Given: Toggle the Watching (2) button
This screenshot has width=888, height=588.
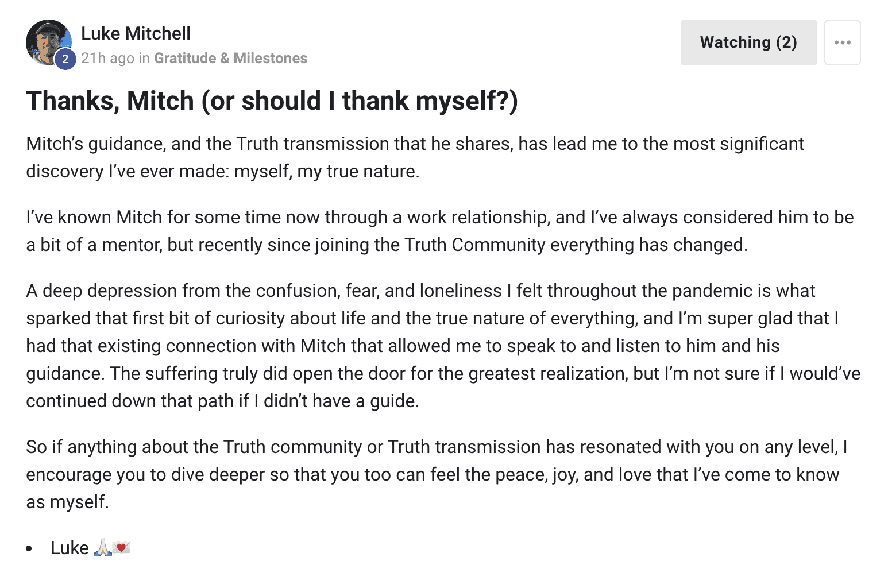Looking at the screenshot, I should (748, 42).
